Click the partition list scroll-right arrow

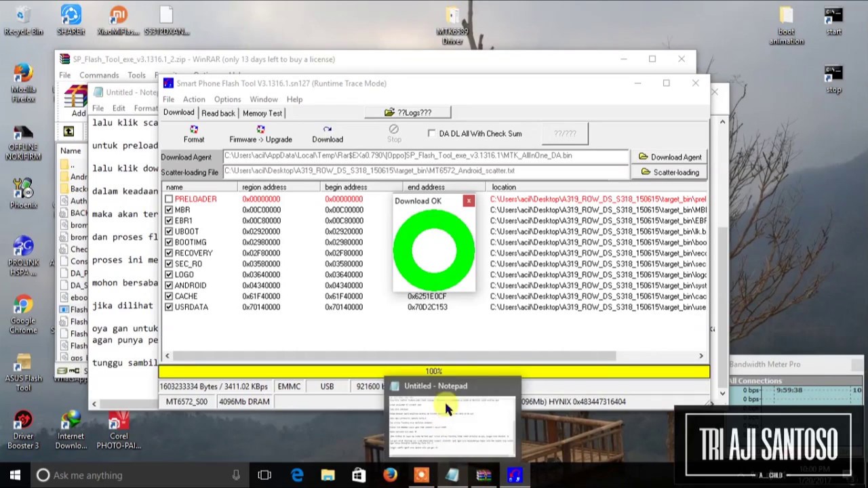coord(701,356)
